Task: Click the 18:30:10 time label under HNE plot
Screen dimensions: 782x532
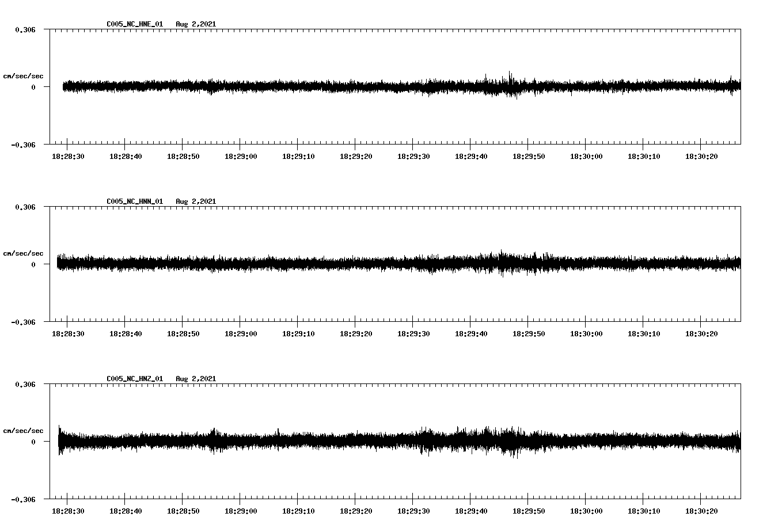Action: click(644, 156)
